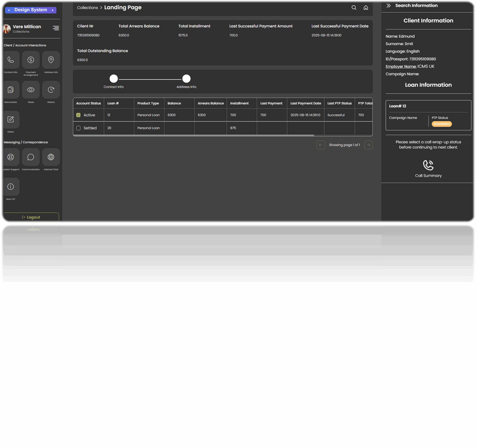Screen dimensions: 477x448
Task: Open the Notes edit icon
Action: 11,119
